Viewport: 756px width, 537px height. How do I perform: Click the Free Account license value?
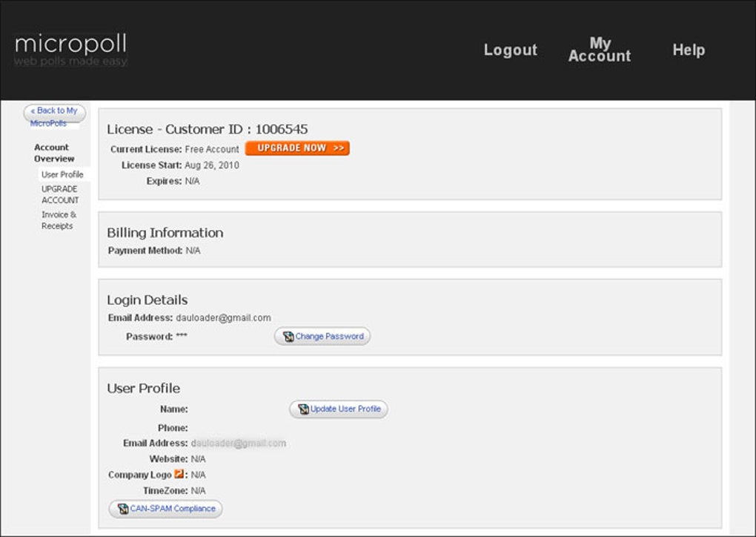(x=212, y=149)
